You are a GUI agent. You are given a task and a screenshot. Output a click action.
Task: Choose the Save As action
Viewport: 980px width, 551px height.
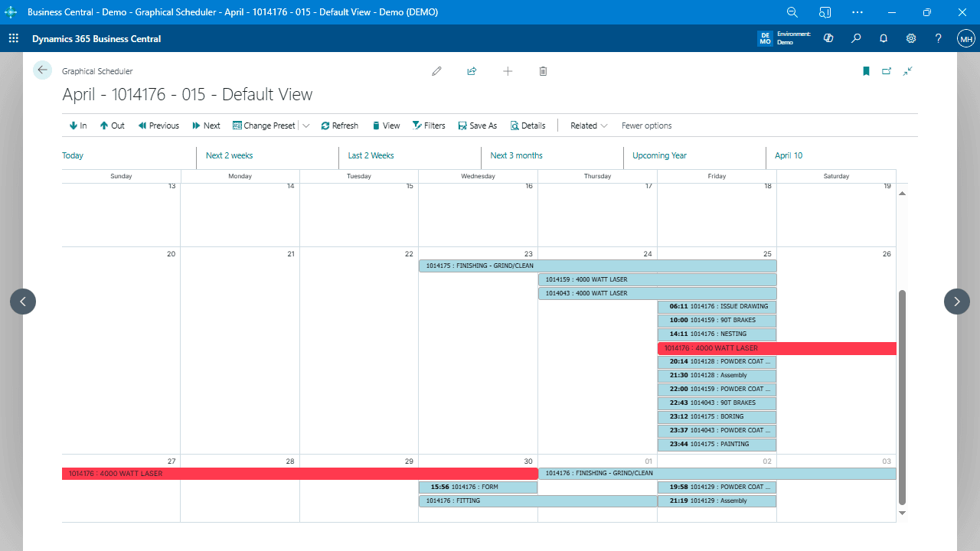[x=478, y=126]
